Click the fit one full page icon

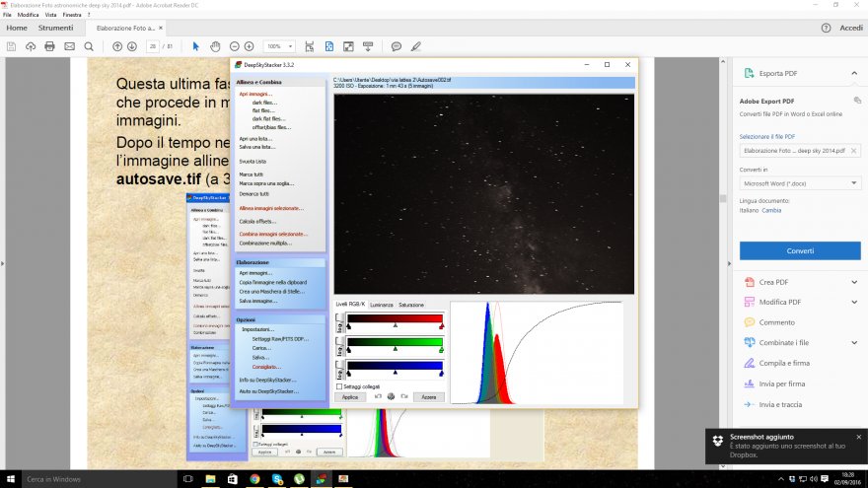329,47
